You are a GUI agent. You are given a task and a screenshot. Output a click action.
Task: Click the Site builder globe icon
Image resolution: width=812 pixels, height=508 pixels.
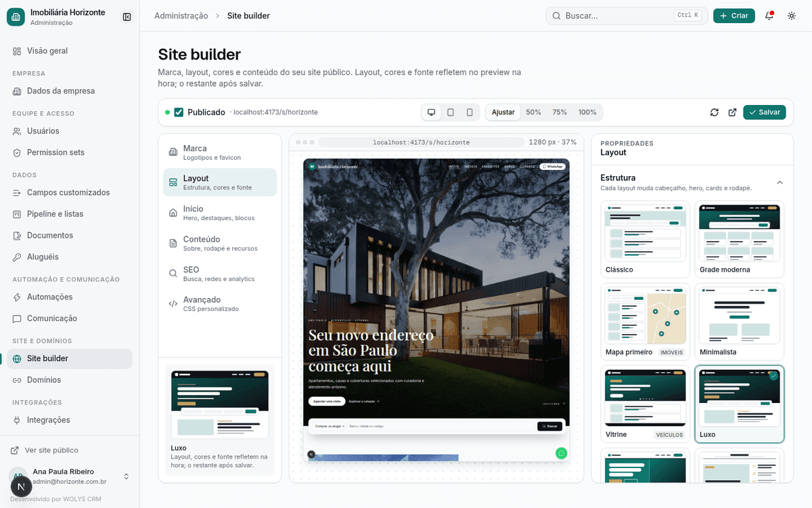click(x=17, y=358)
